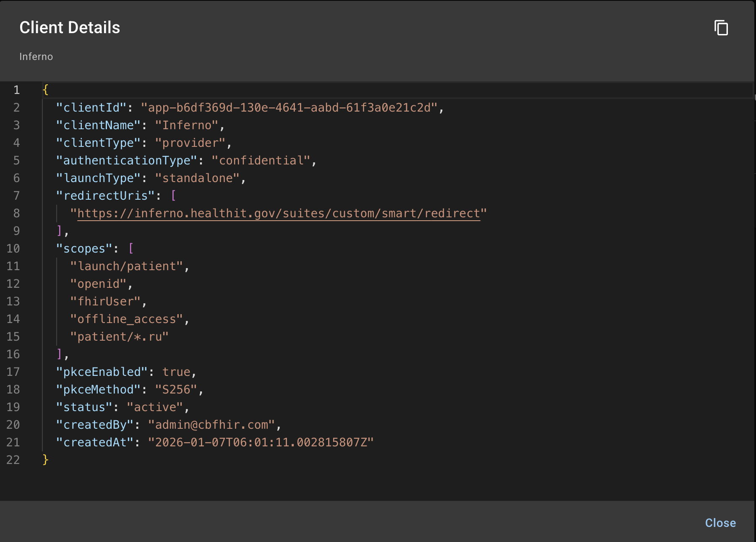Click the Client Details heading
The height and width of the screenshot is (542, 756).
(70, 28)
